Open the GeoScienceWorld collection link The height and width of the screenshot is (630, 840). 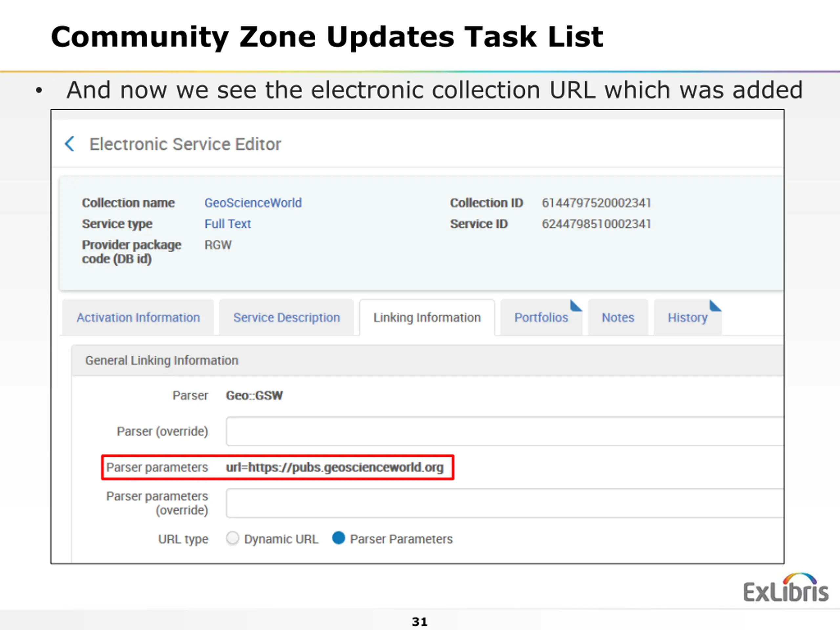(253, 203)
